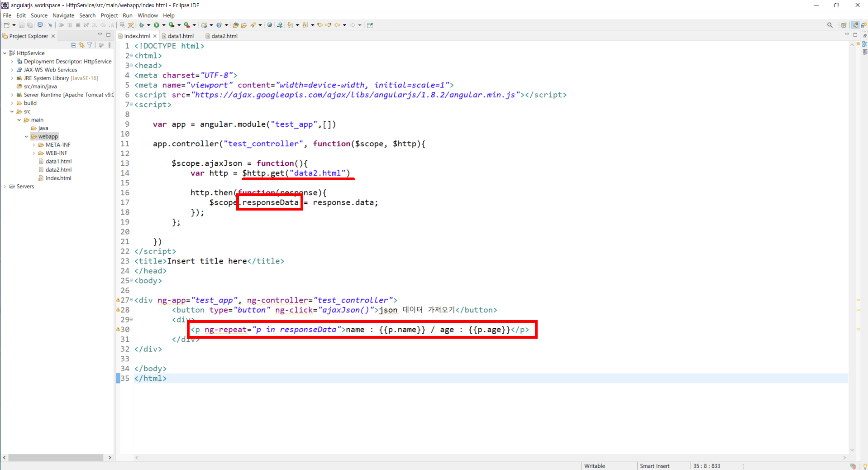Screen dimensions: 868x470
Task: Click the Tip of the Day bulb icon
Action: tap(865, 466)
